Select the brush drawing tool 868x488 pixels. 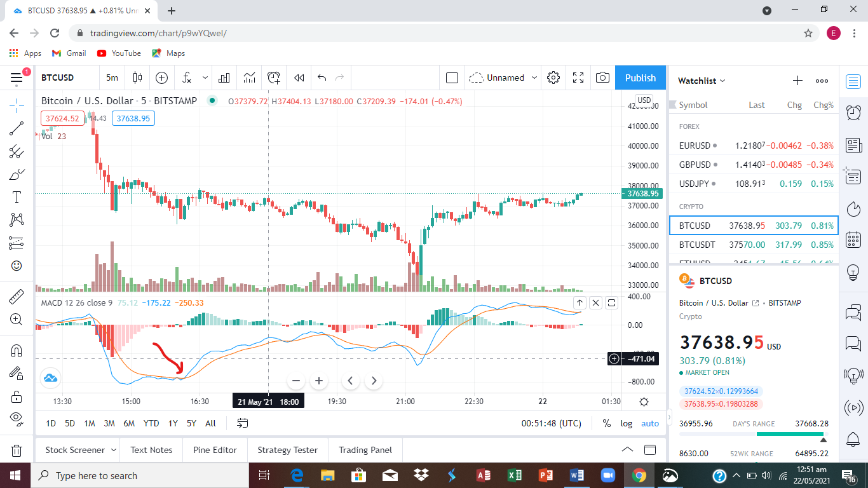(17, 174)
